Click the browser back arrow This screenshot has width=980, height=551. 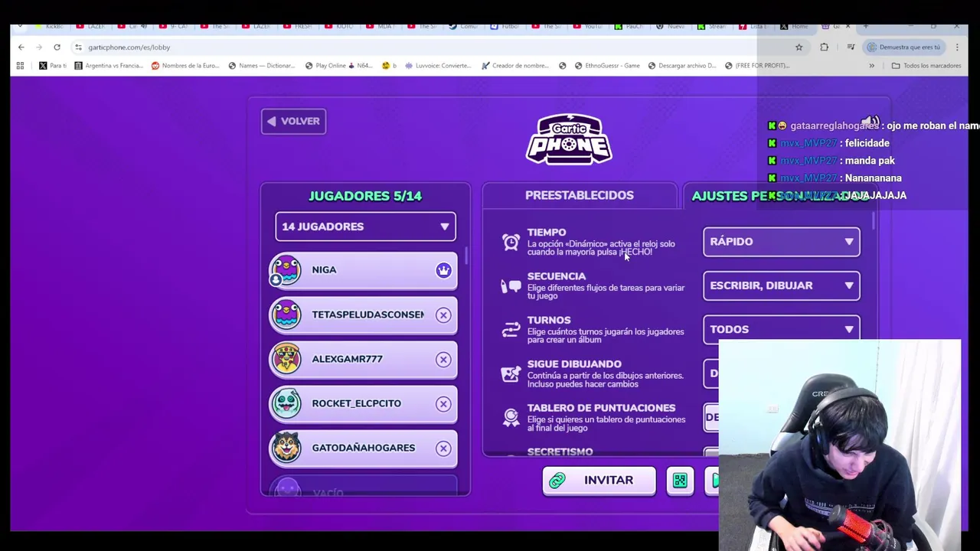pyautogui.click(x=21, y=47)
